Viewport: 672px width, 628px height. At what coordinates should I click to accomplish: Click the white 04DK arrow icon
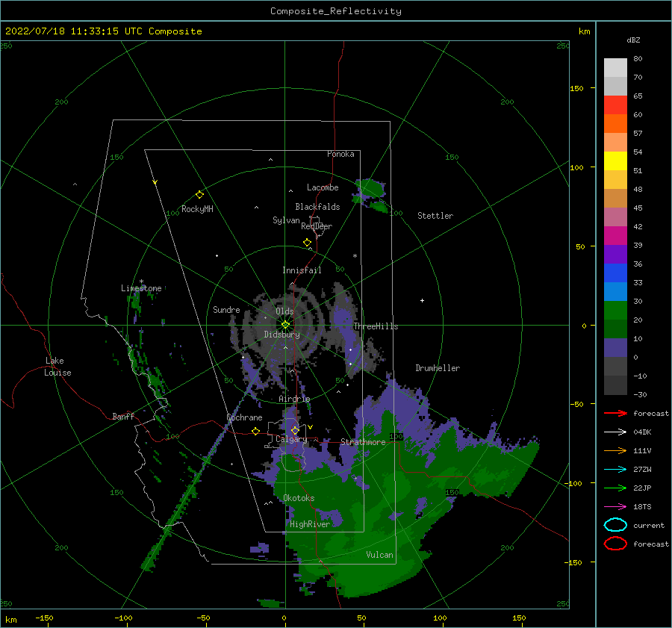[x=615, y=432]
